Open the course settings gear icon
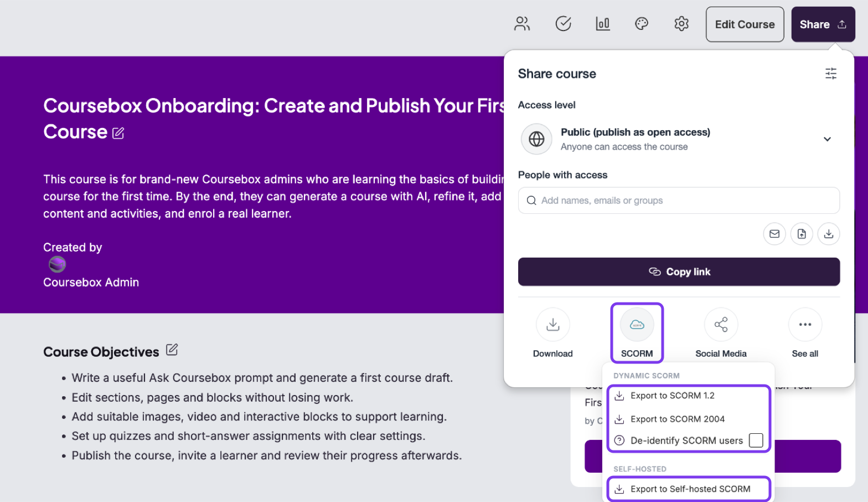The width and height of the screenshot is (868, 502). [x=681, y=24]
